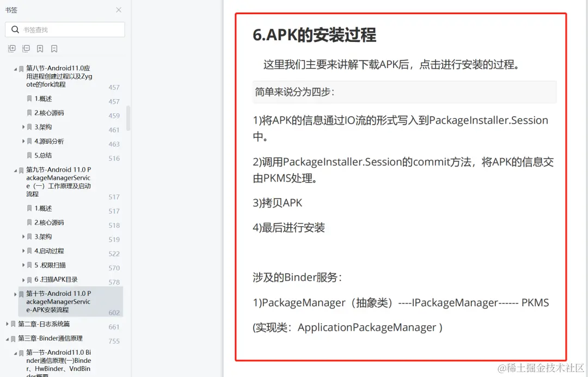The width and height of the screenshot is (588, 377).
Task: Expand 3.架构 on page 461
Action: 23,127
